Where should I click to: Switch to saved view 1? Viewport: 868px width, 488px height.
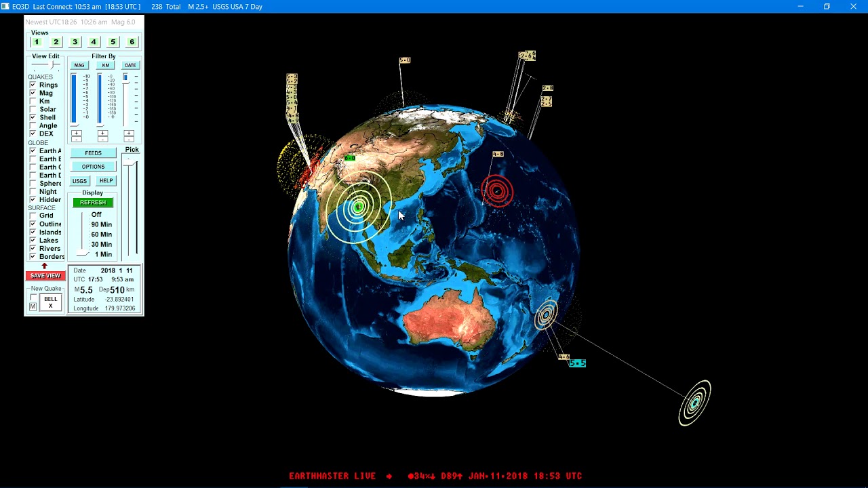(37, 42)
